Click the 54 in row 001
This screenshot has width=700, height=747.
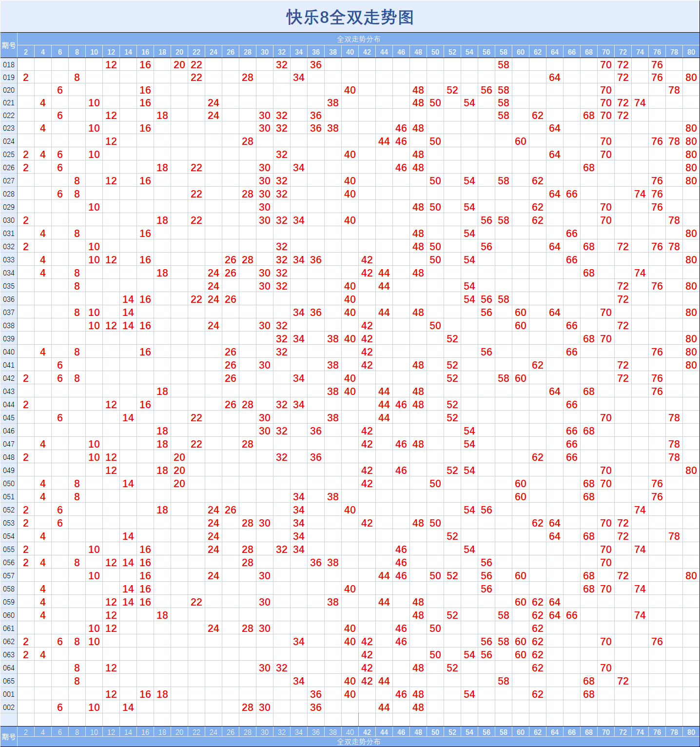469,694
